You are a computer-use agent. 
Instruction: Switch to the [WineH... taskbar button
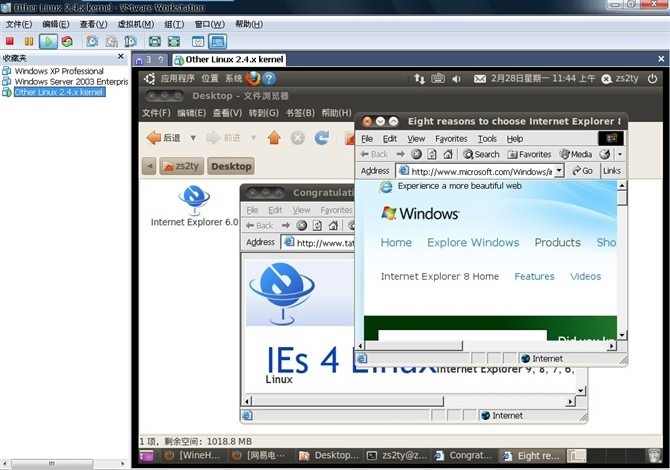(194, 456)
